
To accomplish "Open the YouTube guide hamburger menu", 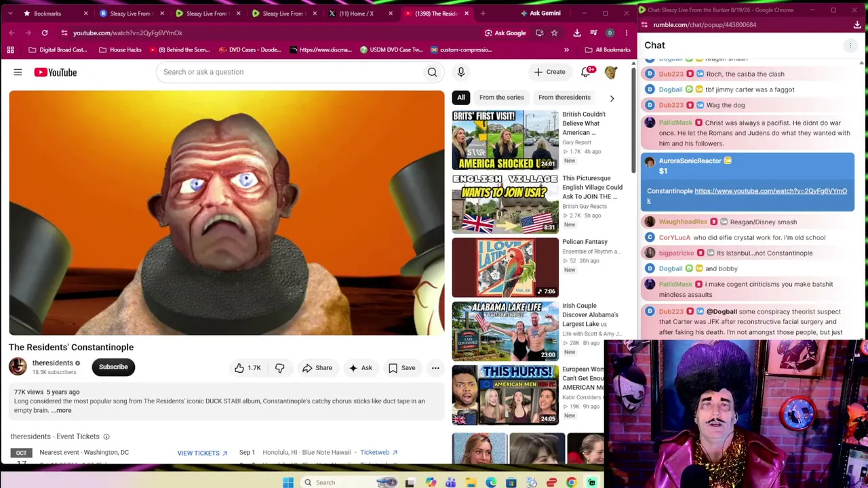I will [18, 72].
